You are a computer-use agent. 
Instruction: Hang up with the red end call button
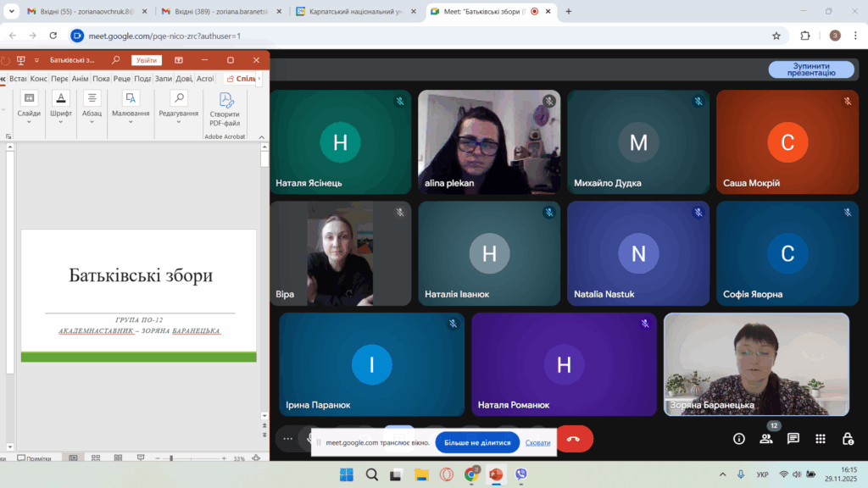[x=573, y=439]
